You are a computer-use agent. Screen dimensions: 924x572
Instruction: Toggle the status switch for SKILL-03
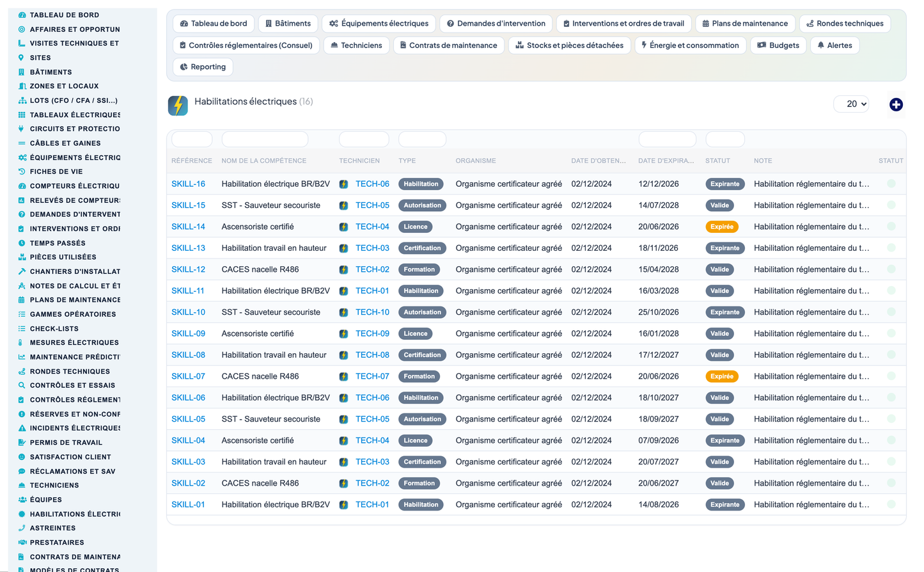tap(891, 462)
